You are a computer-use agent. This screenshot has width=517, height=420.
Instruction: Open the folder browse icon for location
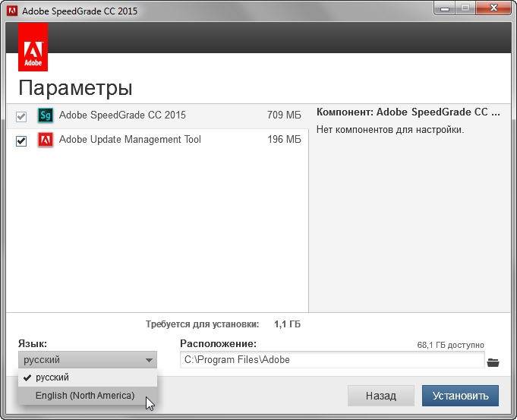pyautogui.click(x=493, y=362)
